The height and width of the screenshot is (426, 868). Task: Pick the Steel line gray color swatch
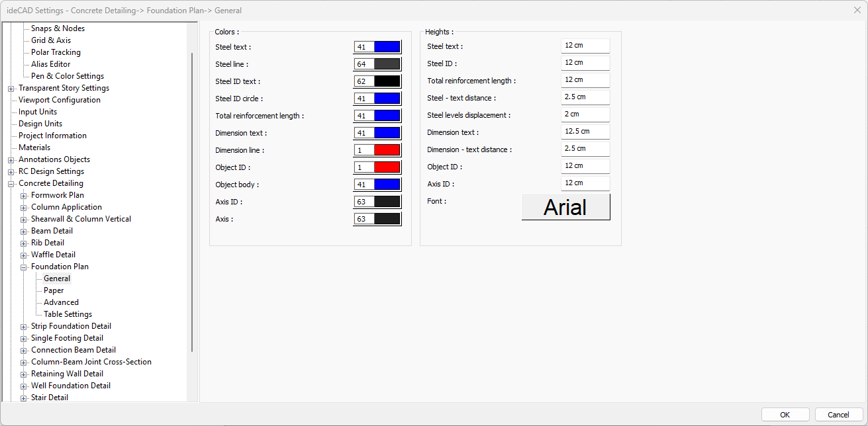click(x=387, y=64)
